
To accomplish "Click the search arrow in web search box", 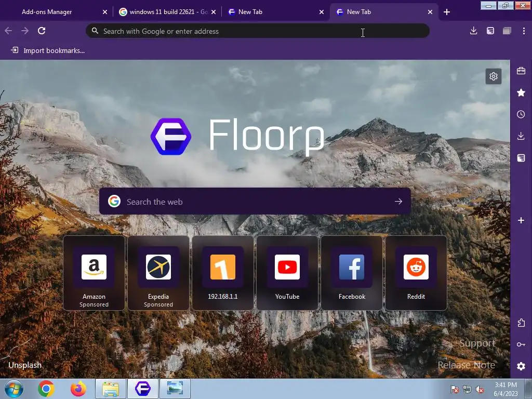I will [398, 201].
